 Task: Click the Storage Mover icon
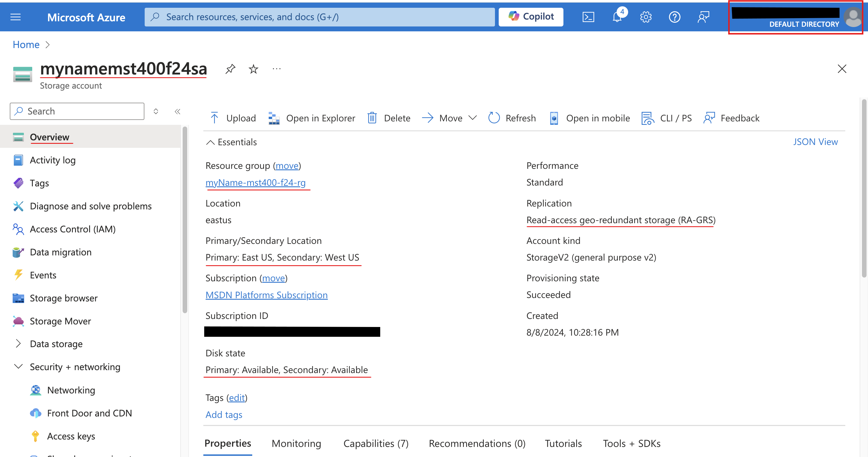coord(18,321)
